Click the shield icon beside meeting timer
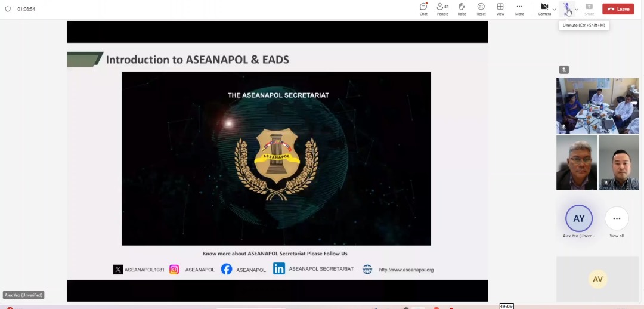 point(8,9)
